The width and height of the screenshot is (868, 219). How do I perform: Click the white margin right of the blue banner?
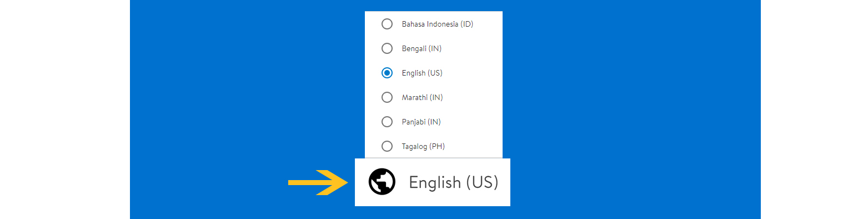[814, 109]
